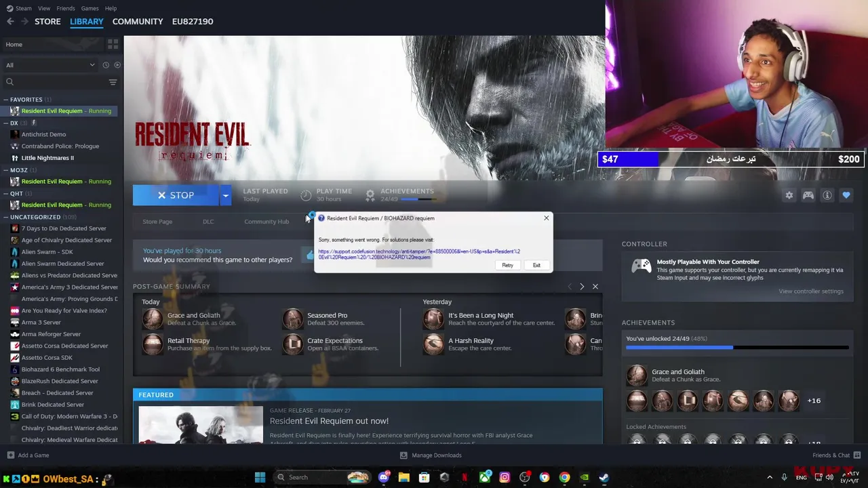Go back with the left arrow
Screen dimensions: 868x488
(x=10, y=21)
